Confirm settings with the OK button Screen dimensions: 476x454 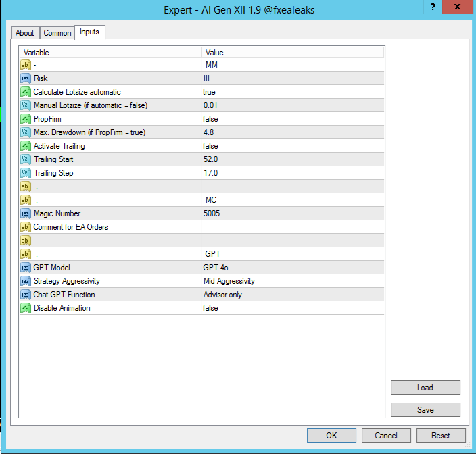[x=331, y=436]
